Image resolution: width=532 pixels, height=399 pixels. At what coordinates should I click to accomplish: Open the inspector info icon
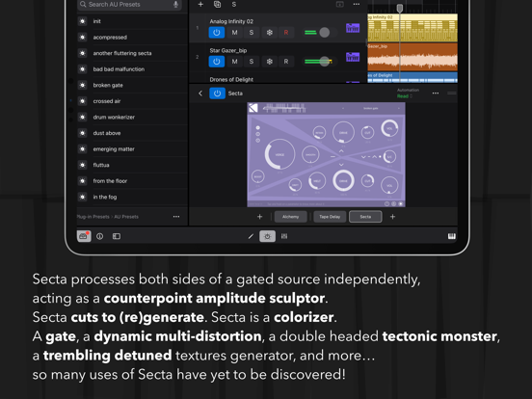[x=100, y=236]
